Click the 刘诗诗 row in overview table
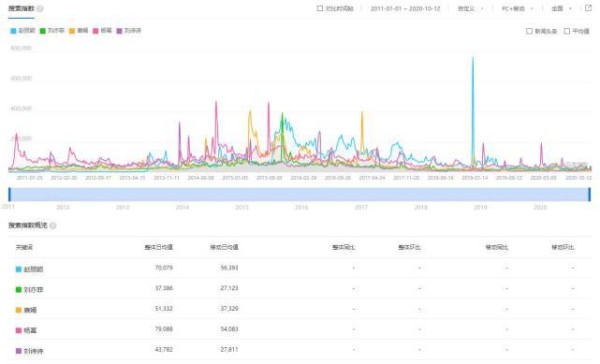600x364 pixels. 300,350
